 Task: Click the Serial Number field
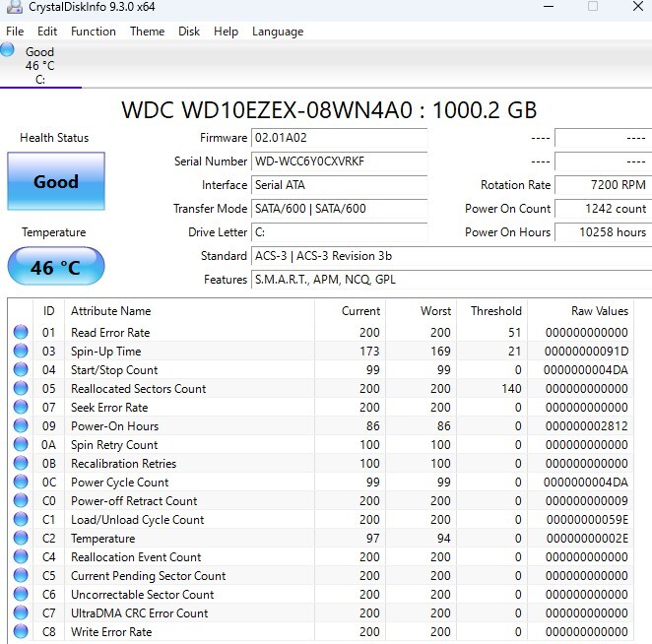pyautogui.click(x=339, y=161)
